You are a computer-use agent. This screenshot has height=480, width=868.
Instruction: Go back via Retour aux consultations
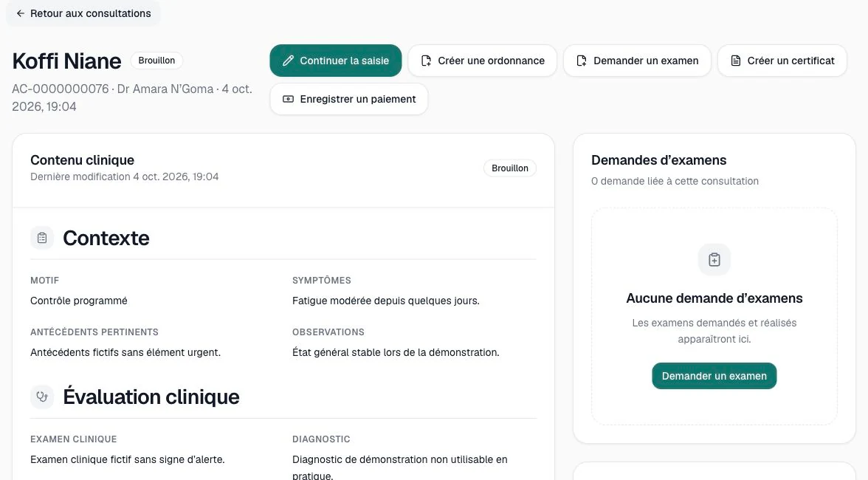[83, 13]
